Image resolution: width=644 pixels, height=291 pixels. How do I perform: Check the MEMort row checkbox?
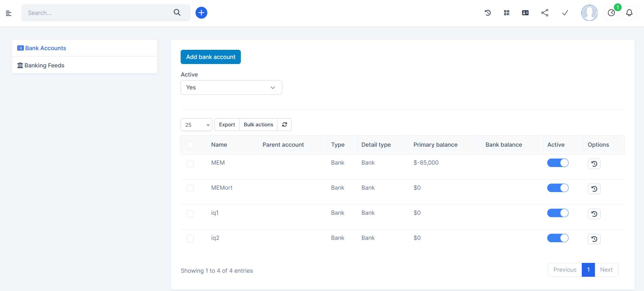pyautogui.click(x=190, y=188)
